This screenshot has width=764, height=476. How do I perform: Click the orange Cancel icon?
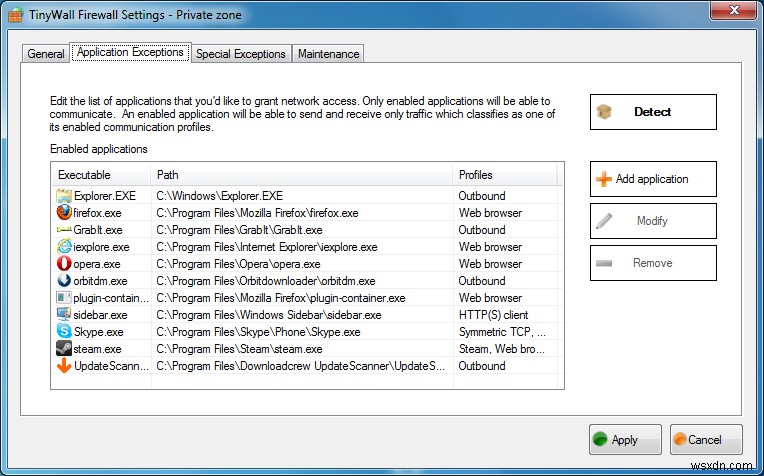point(679,439)
